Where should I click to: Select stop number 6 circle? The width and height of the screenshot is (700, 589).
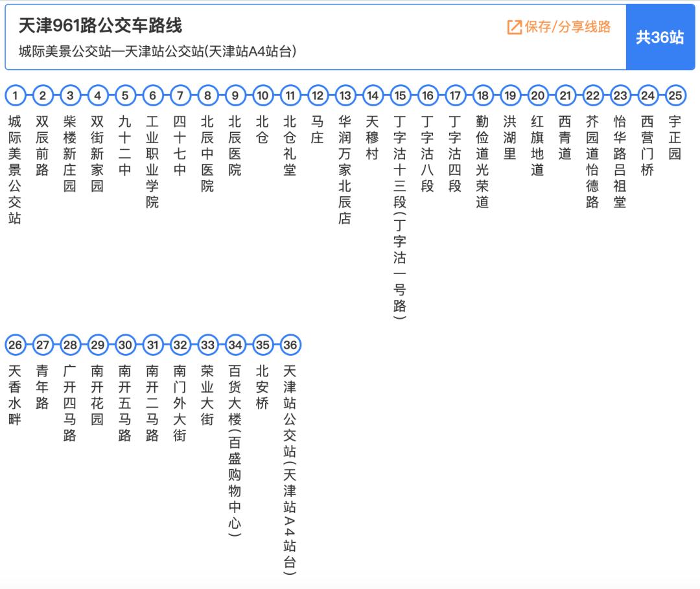[x=153, y=95]
